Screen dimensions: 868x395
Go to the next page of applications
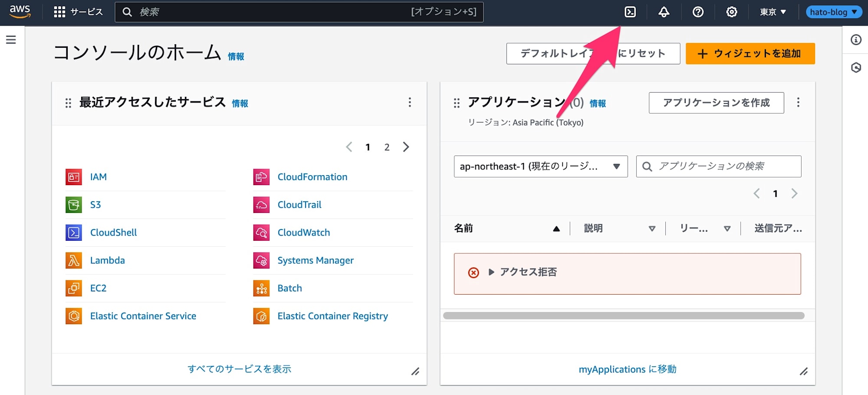[794, 193]
